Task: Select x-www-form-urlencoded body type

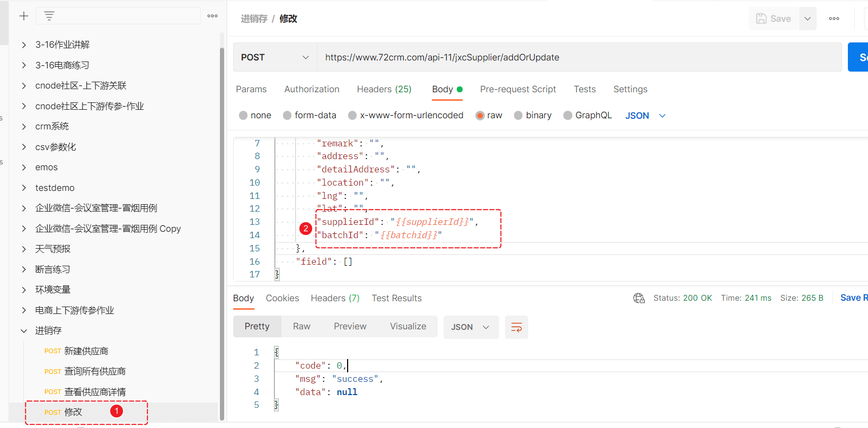Action: click(405, 115)
